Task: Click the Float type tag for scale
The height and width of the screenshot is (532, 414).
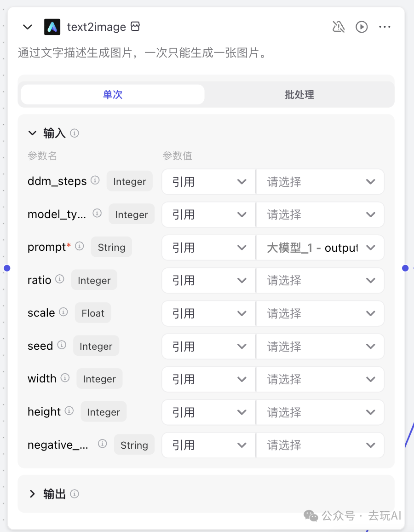Action: click(x=93, y=313)
